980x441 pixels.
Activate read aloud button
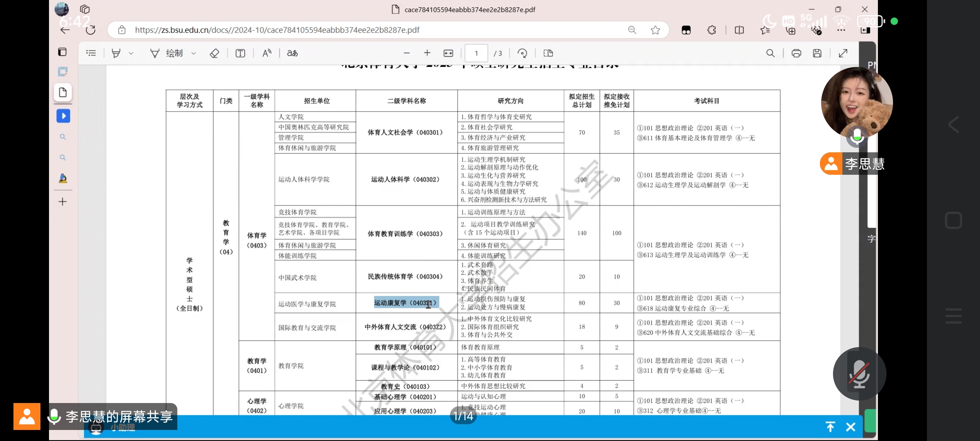tap(267, 53)
